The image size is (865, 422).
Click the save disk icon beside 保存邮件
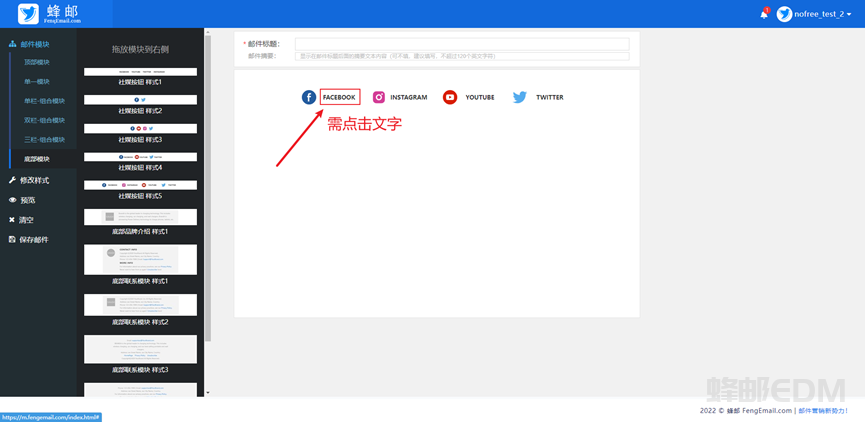coord(12,240)
